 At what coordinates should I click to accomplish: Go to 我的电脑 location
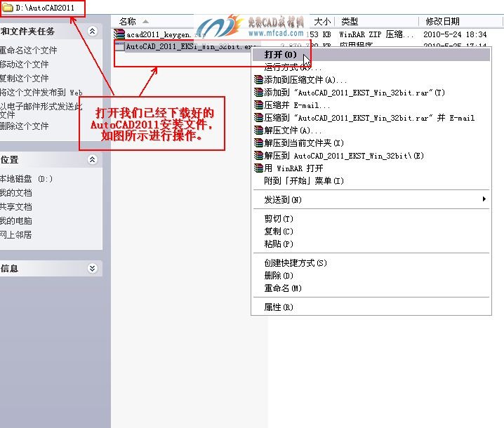15,221
